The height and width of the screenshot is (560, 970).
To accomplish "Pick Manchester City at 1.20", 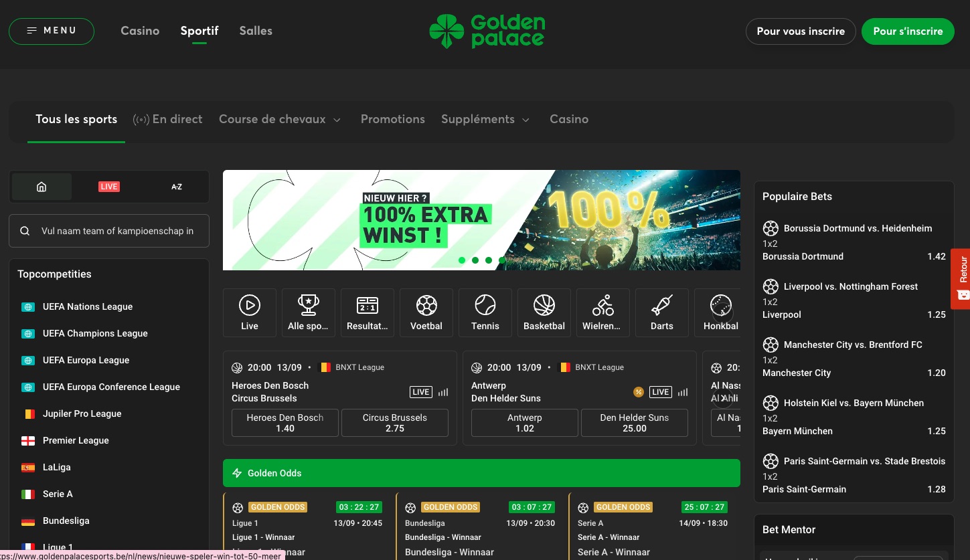I will coord(854,373).
